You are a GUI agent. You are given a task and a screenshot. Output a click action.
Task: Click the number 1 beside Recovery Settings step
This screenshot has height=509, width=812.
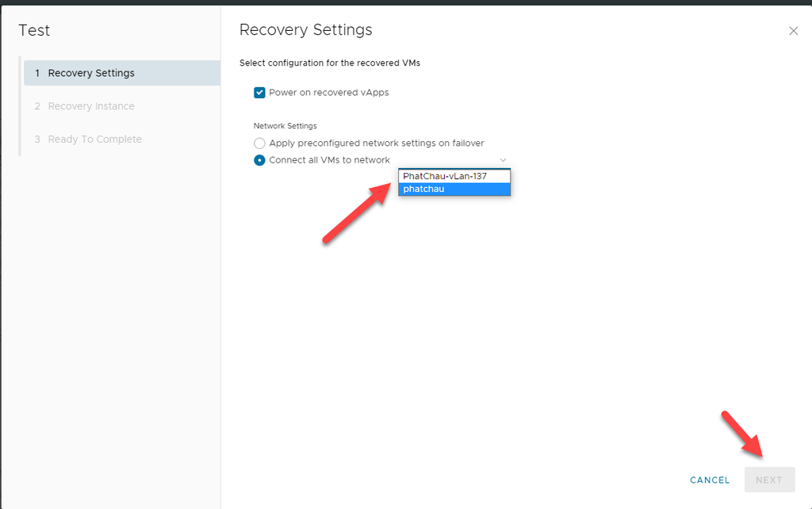[x=37, y=73]
